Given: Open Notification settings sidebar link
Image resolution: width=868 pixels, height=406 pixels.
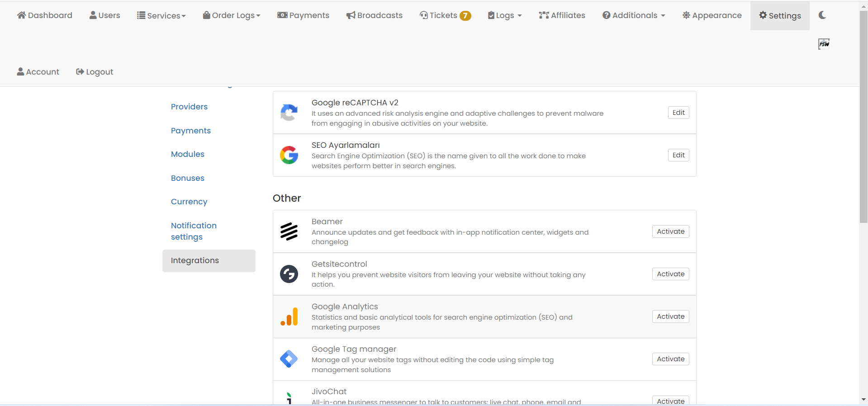Looking at the screenshot, I should pyautogui.click(x=194, y=231).
